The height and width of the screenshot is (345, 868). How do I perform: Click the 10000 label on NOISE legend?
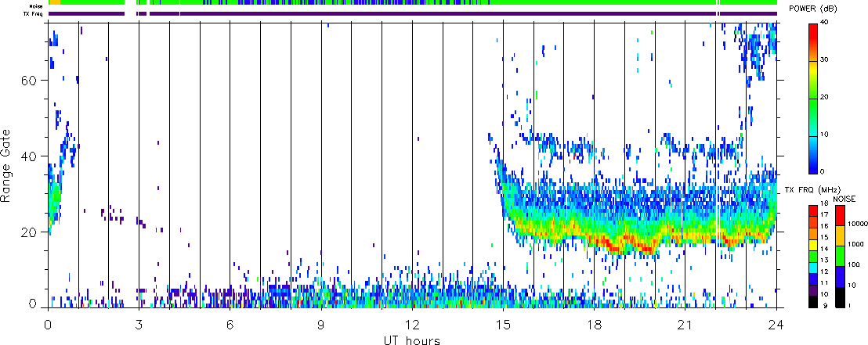click(856, 224)
